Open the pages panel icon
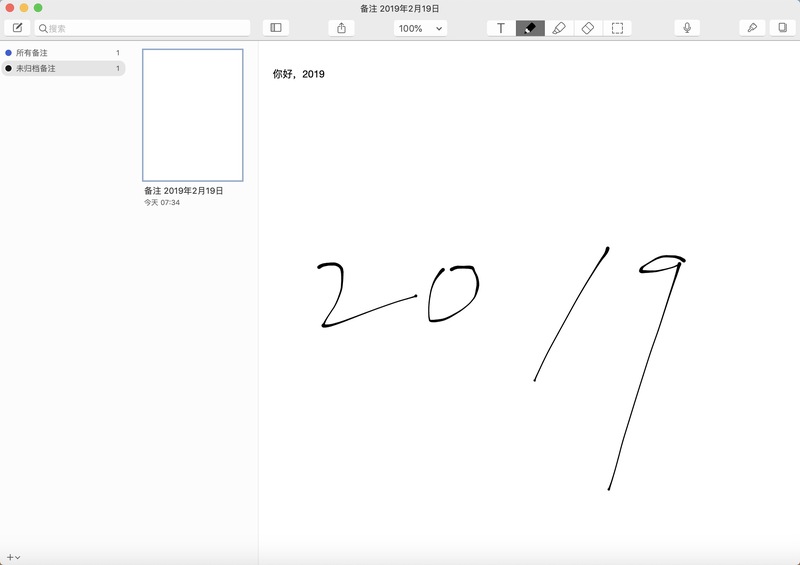Viewport: 800px width, 565px height. pyautogui.click(x=782, y=28)
